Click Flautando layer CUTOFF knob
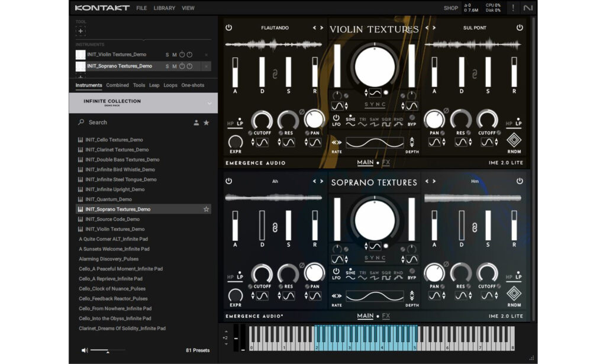This screenshot has width=606, height=364. [x=262, y=120]
